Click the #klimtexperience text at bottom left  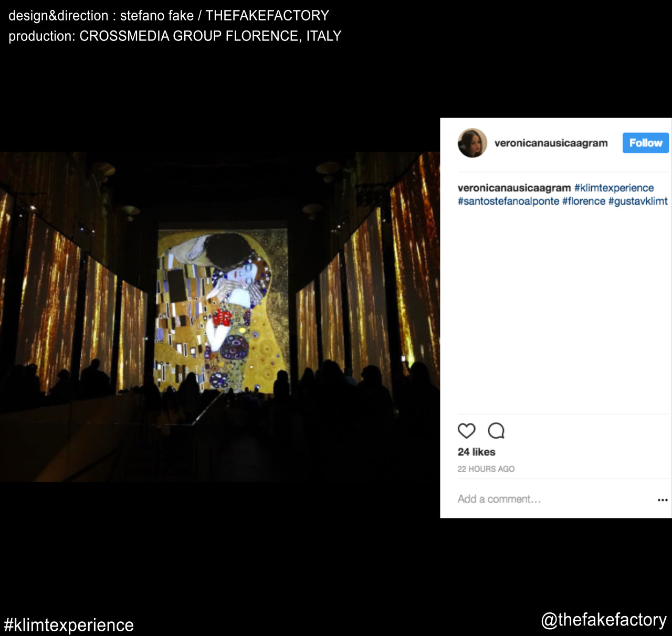69,625
